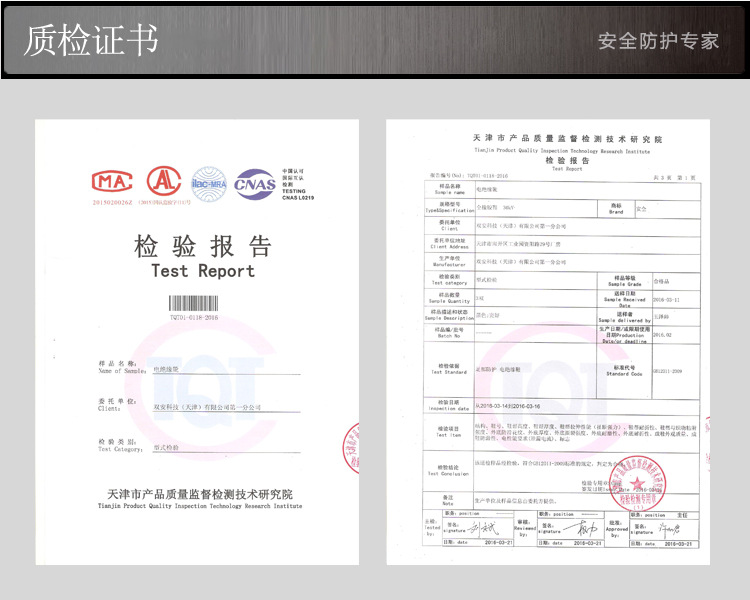Viewport: 750px width, 600px height.
Task: Click the ilac-MRA globe logo
Action: point(210,181)
